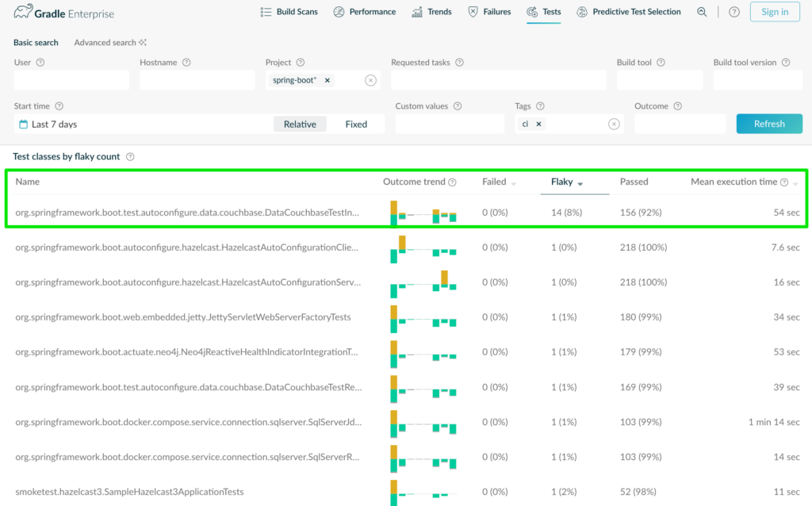Switch to Advanced search mode
The width and height of the screenshot is (812, 506).
(109, 43)
